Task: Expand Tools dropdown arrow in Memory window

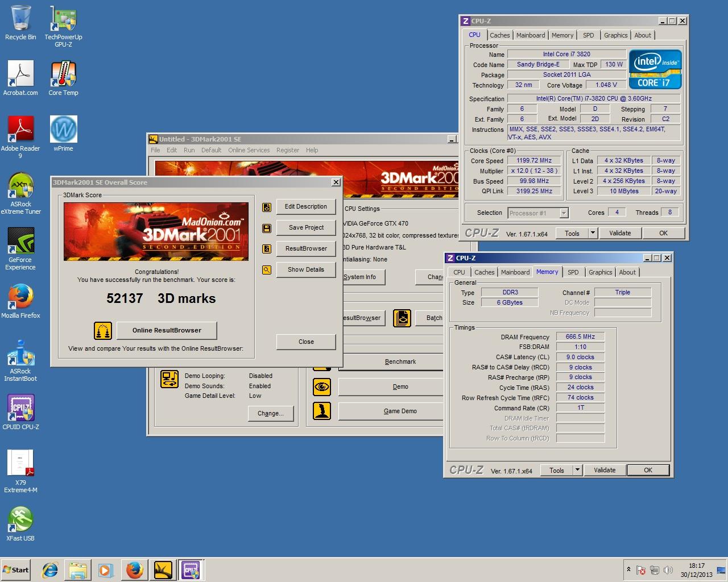Action: (577, 470)
